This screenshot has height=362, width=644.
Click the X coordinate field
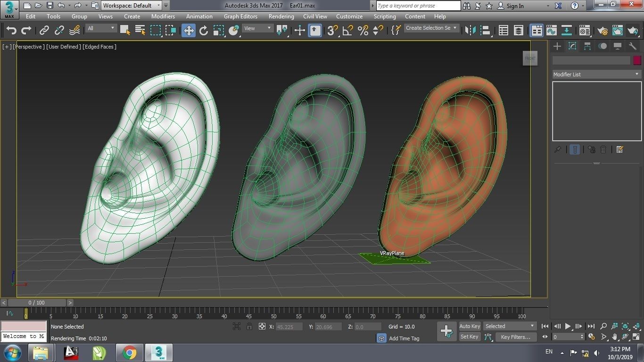(289, 327)
